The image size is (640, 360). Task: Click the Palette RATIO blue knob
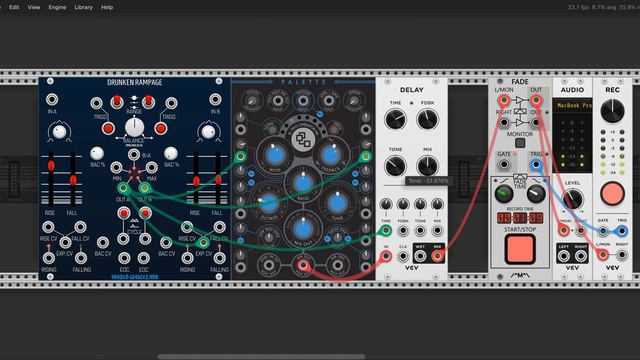tap(303, 184)
